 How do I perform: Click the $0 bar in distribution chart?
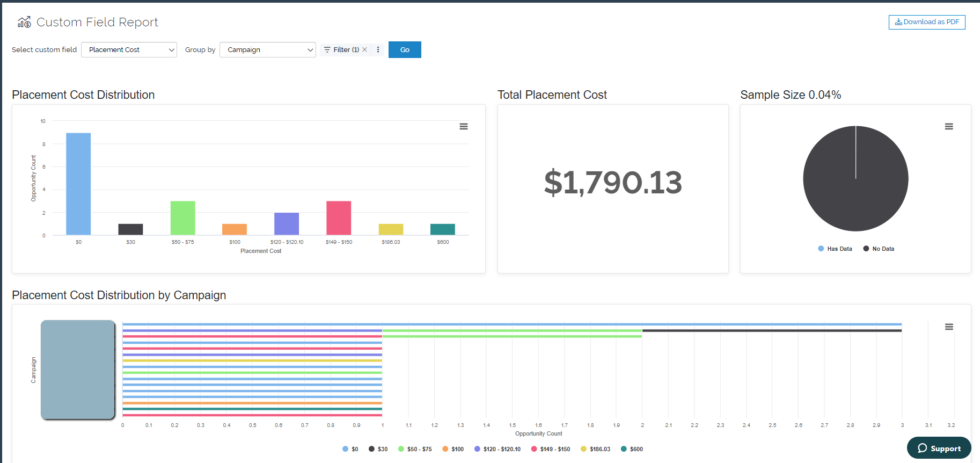click(78, 184)
